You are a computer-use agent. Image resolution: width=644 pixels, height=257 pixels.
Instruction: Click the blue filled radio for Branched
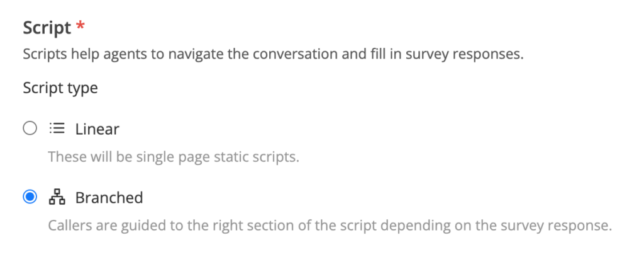pos(30,197)
